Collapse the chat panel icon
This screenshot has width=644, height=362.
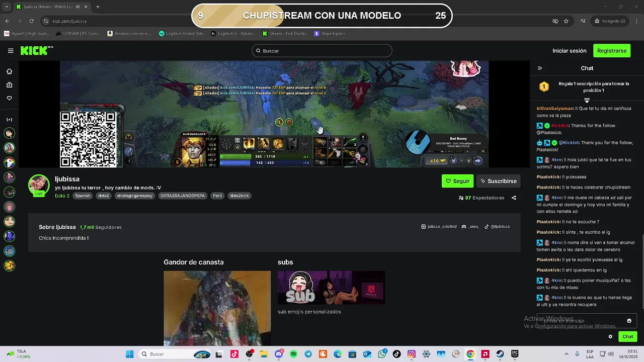tap(540, 68)
